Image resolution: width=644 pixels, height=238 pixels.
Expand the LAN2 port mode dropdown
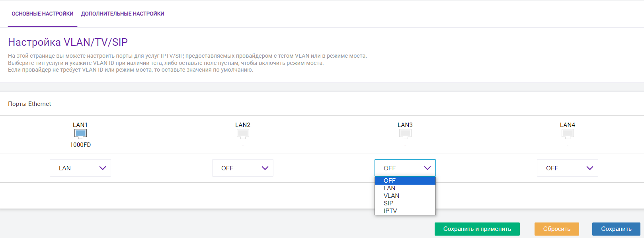point(243,168)
